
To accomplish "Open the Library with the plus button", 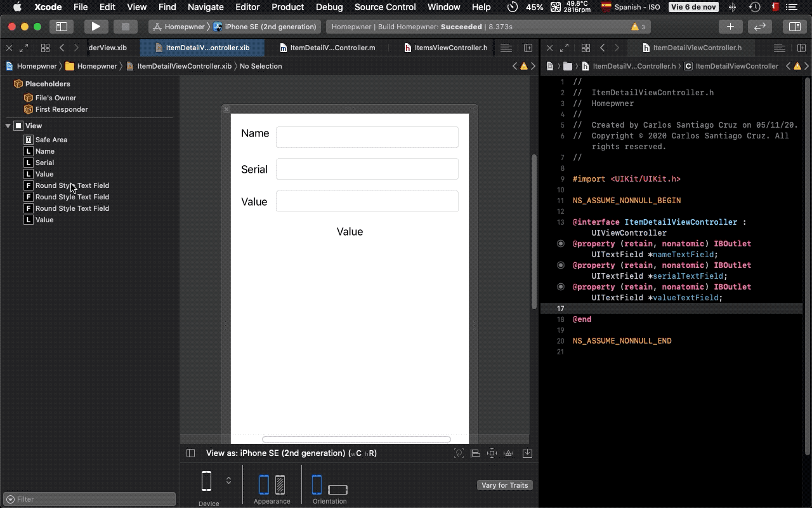I will (x=730, y=27).
